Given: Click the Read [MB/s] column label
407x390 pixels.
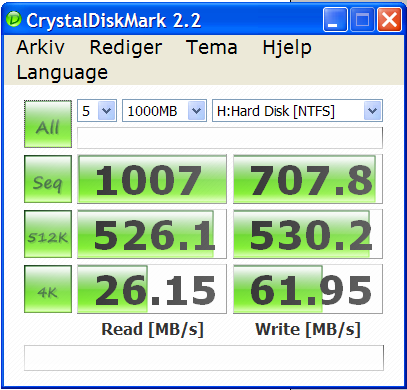Looking at the screenshot, I should pyautogui.click(x=152, y=330).
